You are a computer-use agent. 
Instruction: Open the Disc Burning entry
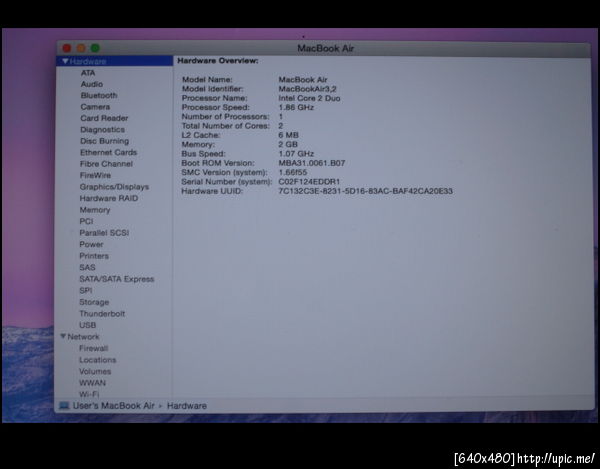104,141
